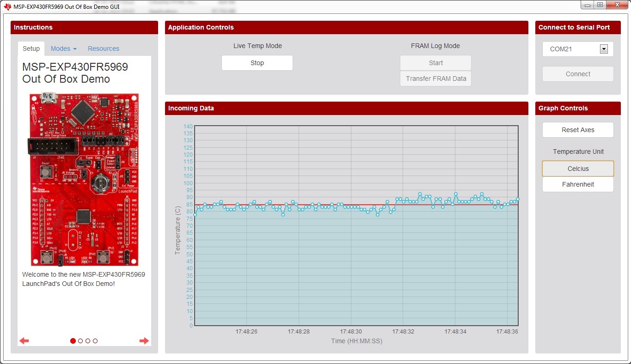
Task: Open the Setup tab
Action: point(31,49)
